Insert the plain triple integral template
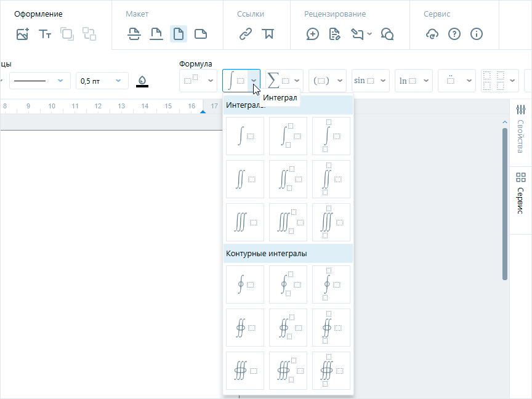 [245, 222]
